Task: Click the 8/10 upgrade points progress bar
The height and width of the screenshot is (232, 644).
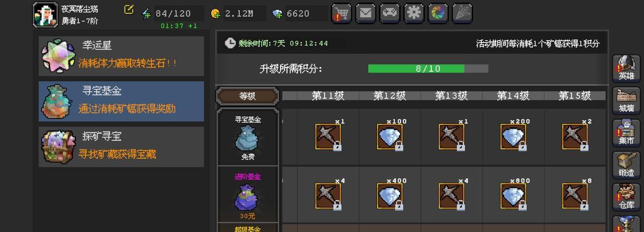Action: click(428, 68)
